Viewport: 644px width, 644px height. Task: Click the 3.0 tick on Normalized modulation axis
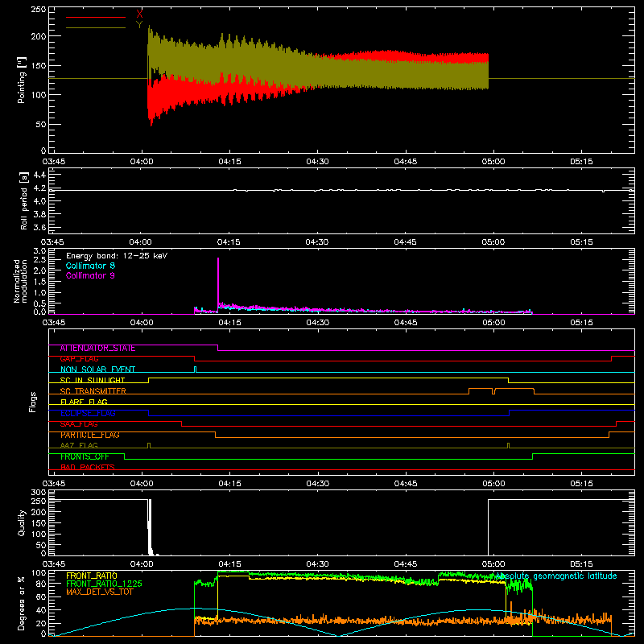pos(39,251)
